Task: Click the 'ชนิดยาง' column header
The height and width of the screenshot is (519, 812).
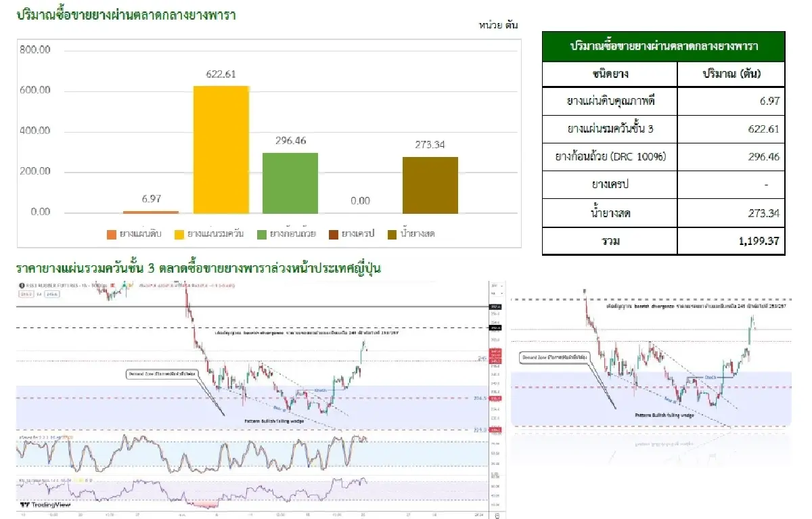Action: (x=610, y=74)
